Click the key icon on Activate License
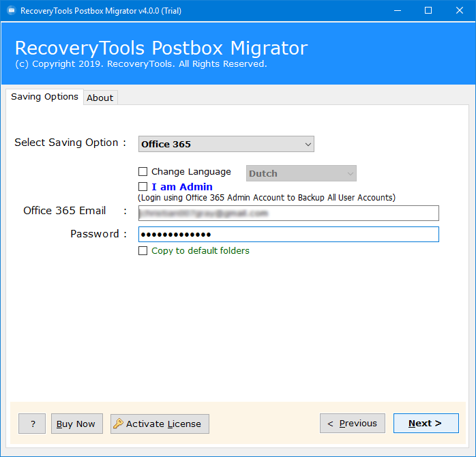This screenshot has width=476, height=457. [118, 424]
